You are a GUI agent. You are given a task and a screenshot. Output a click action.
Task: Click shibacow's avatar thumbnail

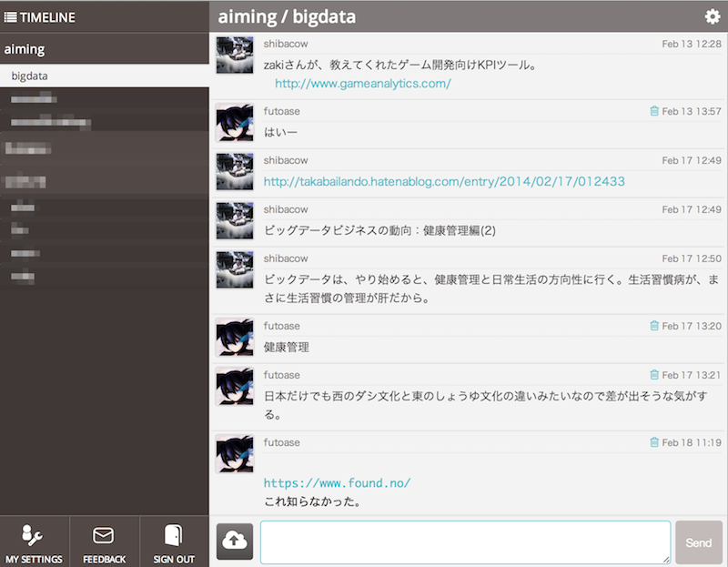(x=234, y=56)
